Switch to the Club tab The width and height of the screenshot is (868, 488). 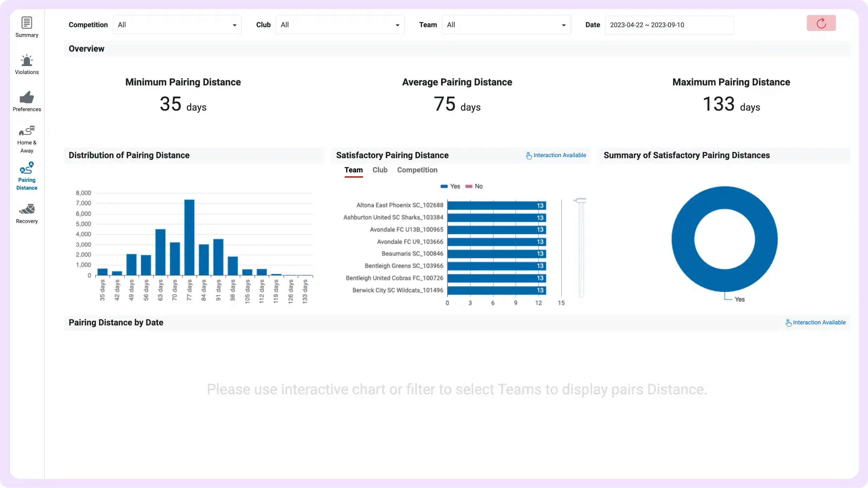click(x=380, y=170)
